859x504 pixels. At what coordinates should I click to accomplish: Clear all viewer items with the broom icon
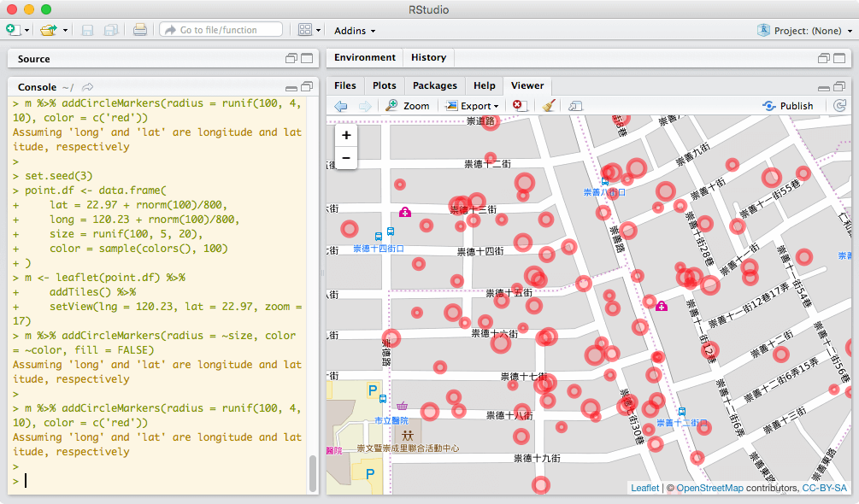click(x=548, y=106)
